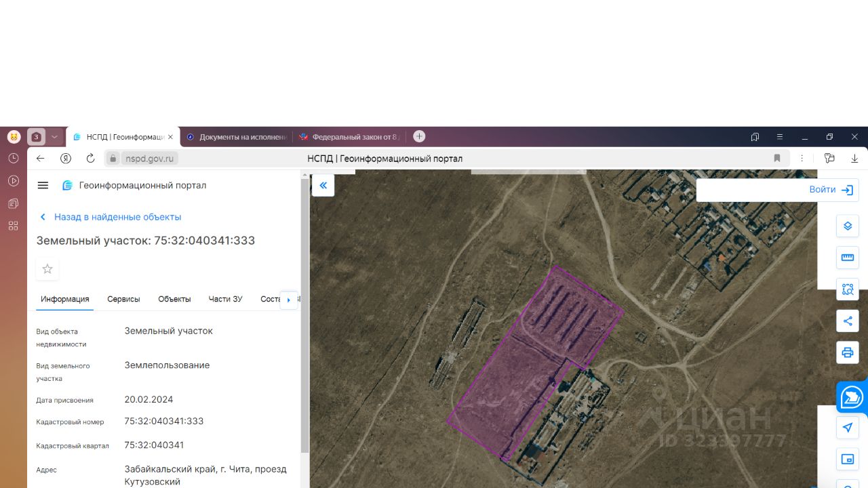Add the land plot to favorites

[47, 269]
